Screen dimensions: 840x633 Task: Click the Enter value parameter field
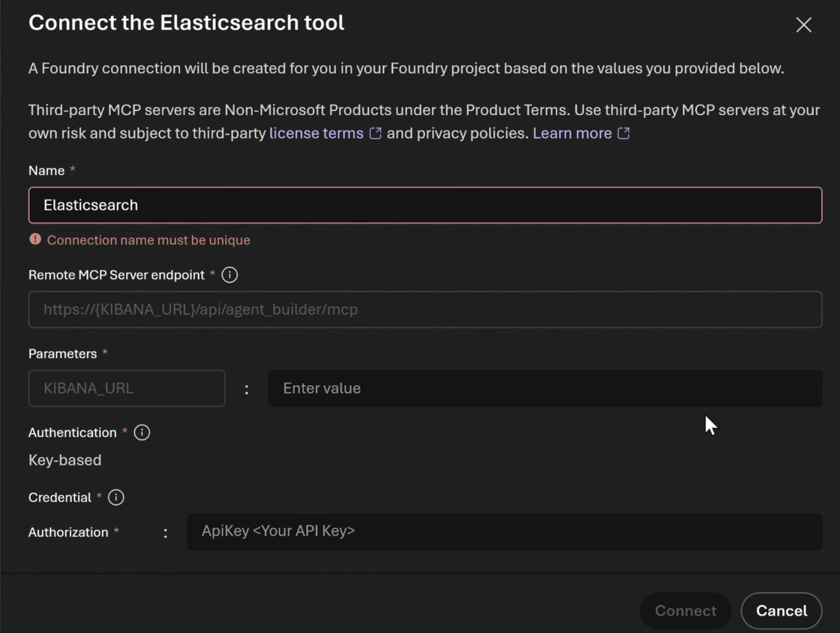coord(544,388)
